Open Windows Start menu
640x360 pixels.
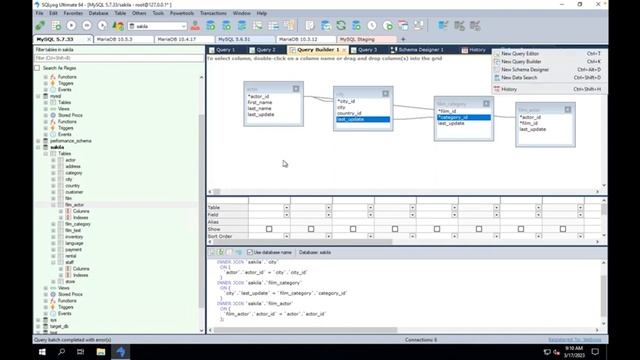point(42,351)
